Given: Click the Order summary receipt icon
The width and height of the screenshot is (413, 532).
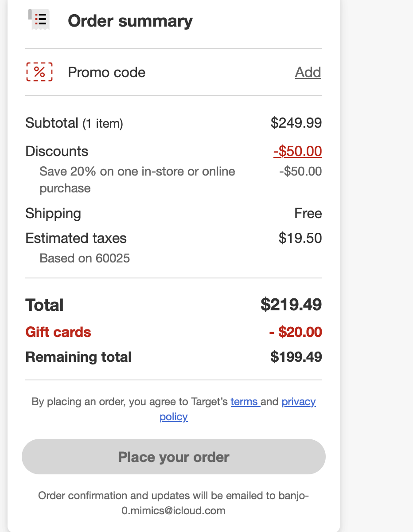Looking at the screenshot, I should click(39, 20).
